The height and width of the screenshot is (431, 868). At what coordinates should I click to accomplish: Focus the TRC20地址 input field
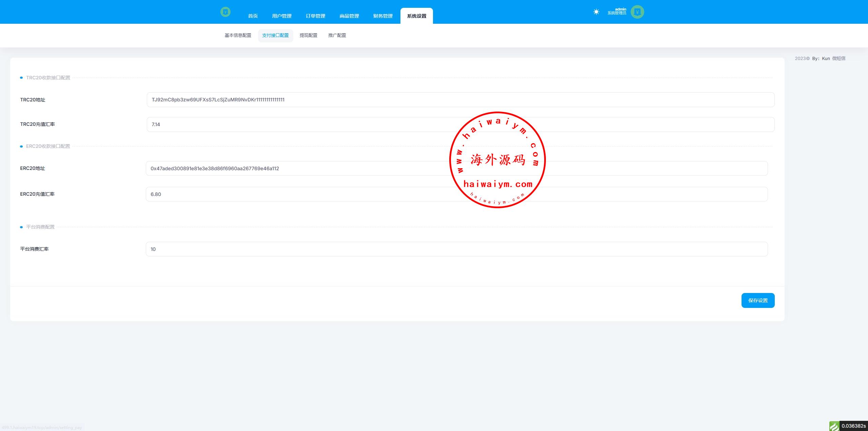click(460, 100)
